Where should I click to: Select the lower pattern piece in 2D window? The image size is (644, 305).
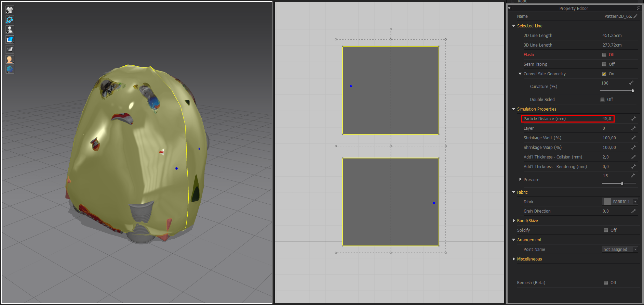coord(391,202)
